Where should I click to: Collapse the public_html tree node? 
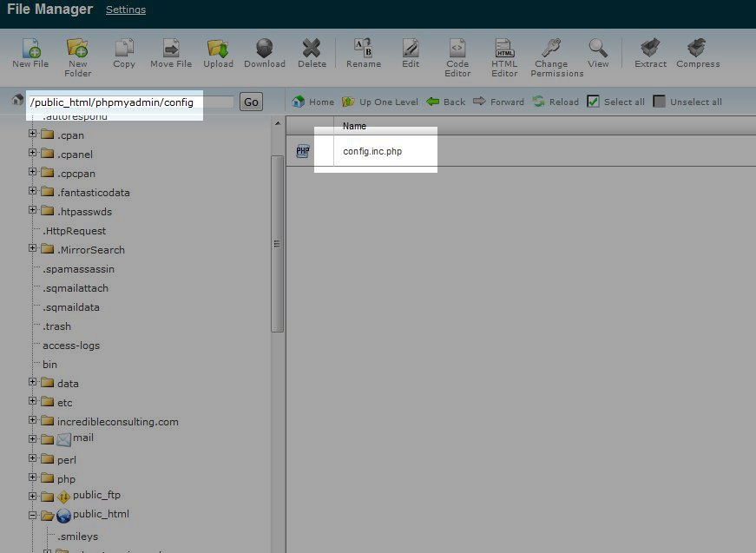pos(33,515)
